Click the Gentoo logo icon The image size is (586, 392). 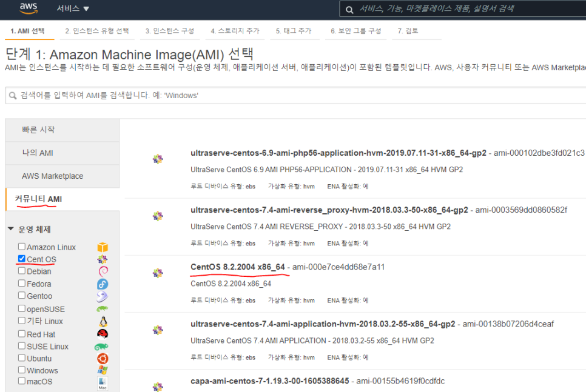click(x=102, y=296)
